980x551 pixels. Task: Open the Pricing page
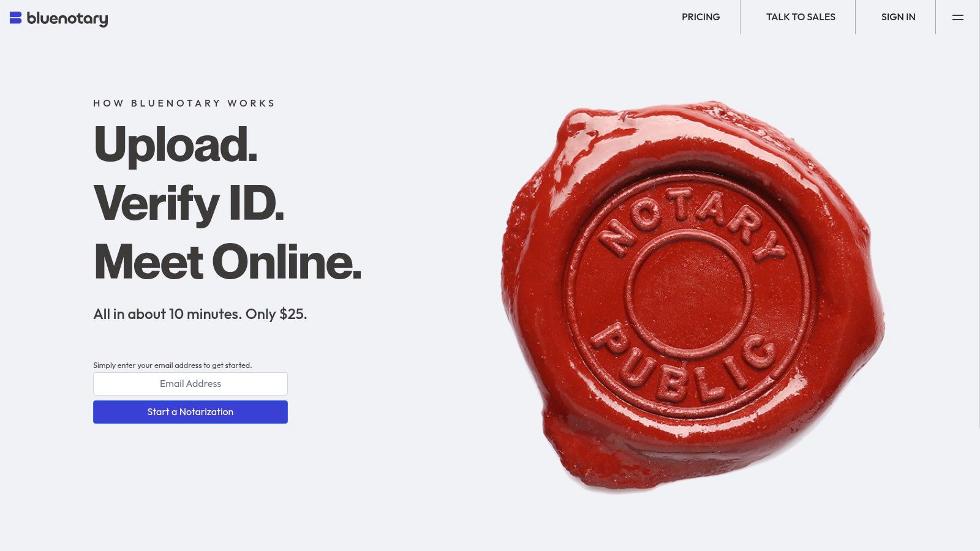coord(701,17)
